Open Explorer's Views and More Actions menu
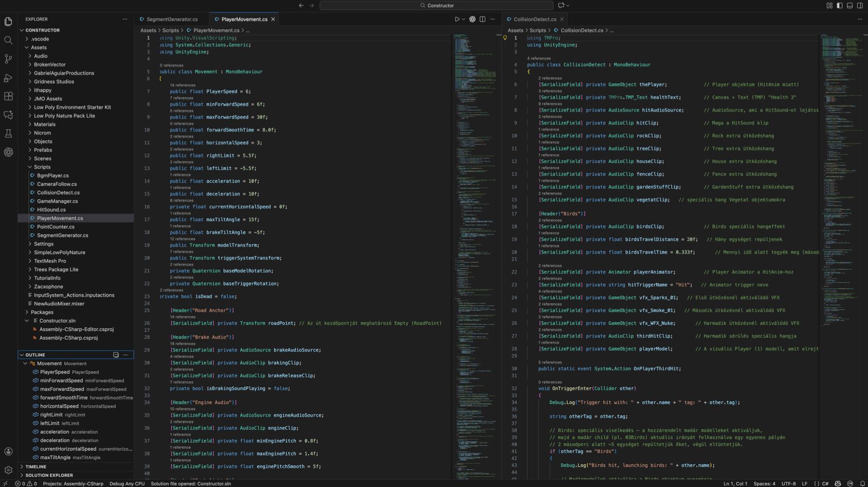 point(124,19)
